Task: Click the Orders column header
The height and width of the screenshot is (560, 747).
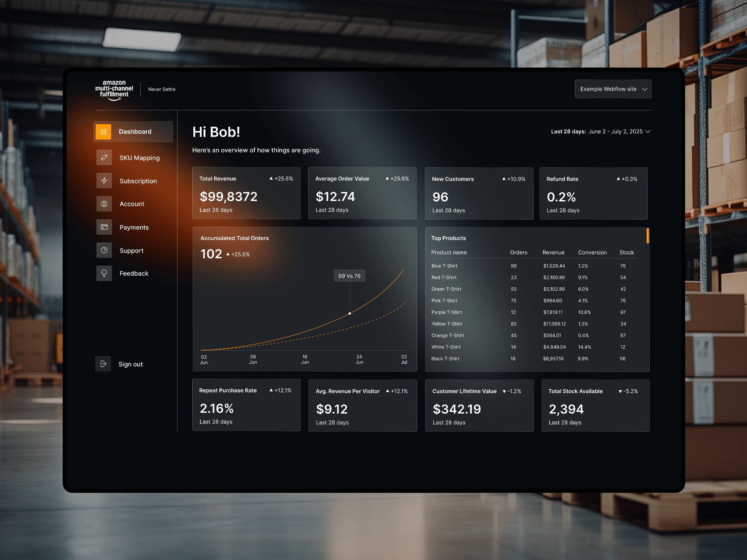Action: (519, 252)
